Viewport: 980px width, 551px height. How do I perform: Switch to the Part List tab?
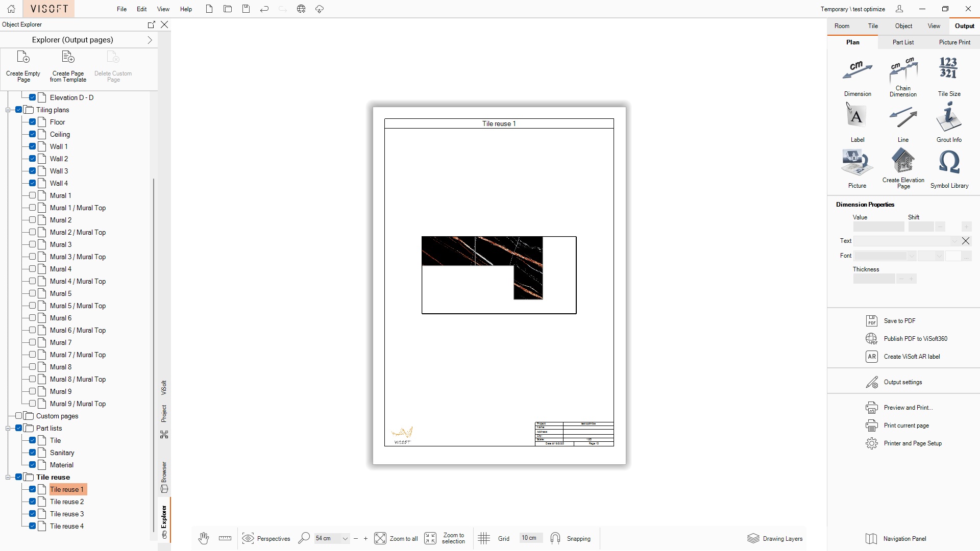[903, 42]
